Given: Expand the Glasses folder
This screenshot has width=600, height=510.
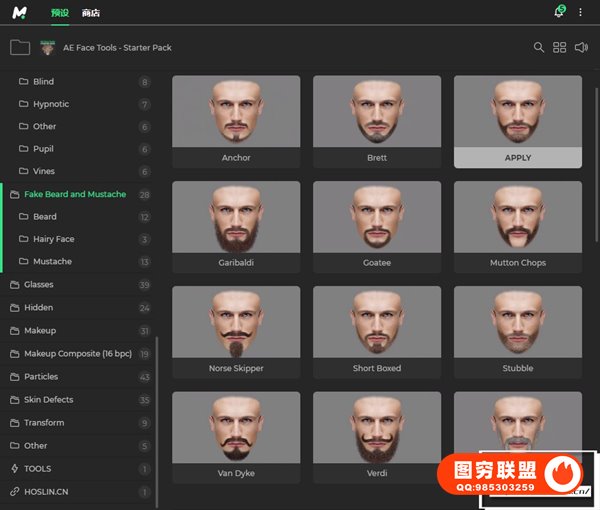Looking at the screenshot, I should (x=39, y=285).
